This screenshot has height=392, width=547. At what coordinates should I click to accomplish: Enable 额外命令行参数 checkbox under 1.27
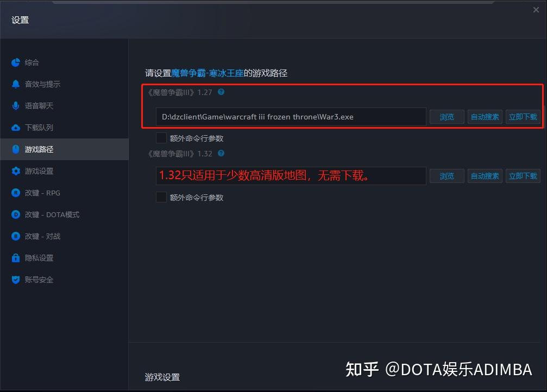click(161, 138)
